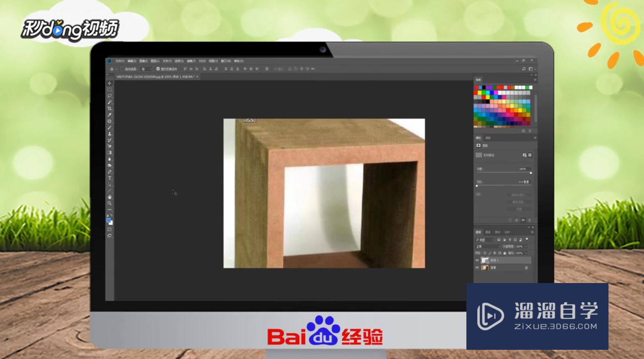644x359 pixels.
Task: Hide the 形状 1 layer visibility eye
Action: (x=477, y=260)
